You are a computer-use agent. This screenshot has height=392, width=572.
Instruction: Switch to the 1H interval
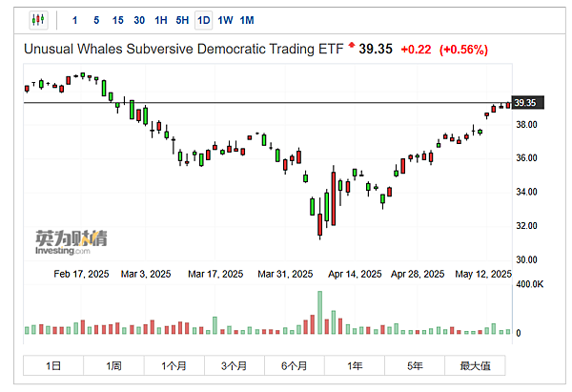(x=161, y=20)
